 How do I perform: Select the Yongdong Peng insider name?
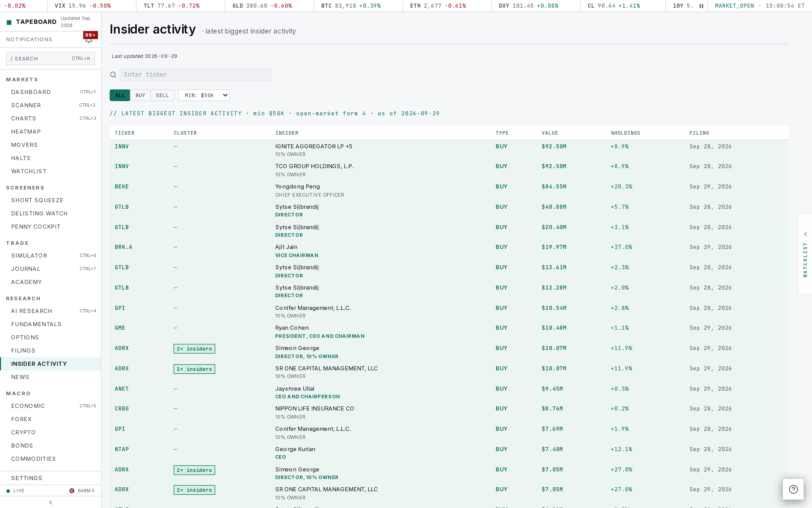point(297,186)
